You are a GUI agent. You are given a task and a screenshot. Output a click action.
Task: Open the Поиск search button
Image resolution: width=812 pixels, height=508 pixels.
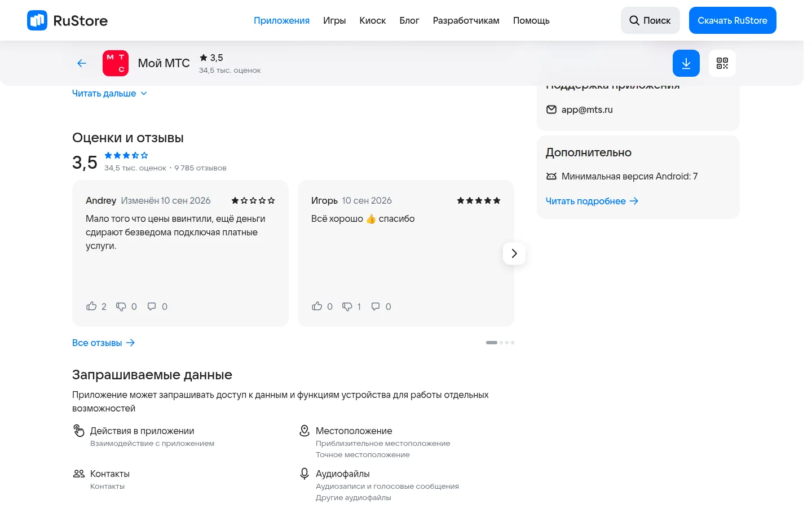tap(650, 20)
